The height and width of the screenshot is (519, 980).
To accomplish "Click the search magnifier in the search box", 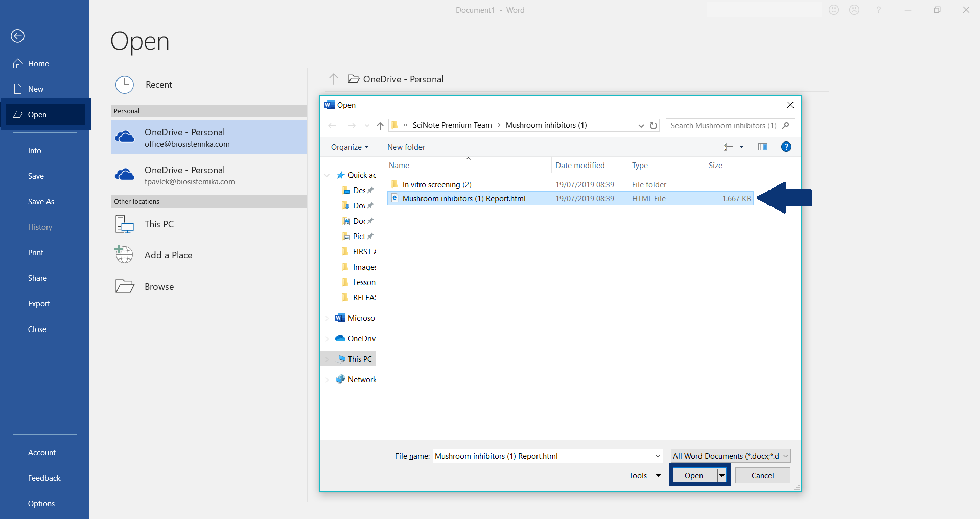I will (784, 125).
